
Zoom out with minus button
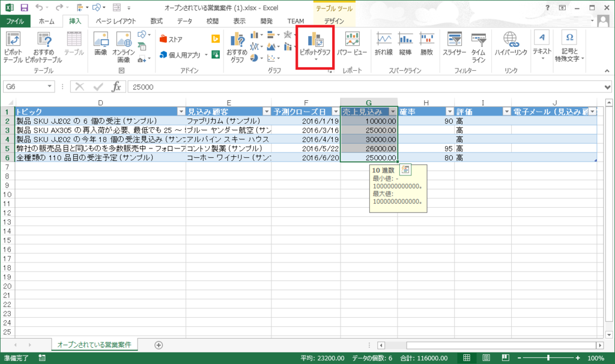click(x=520, y=358)
